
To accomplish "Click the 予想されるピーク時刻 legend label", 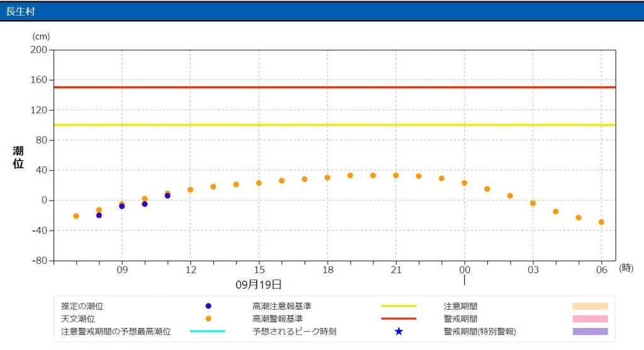I will tap(294, 332).
